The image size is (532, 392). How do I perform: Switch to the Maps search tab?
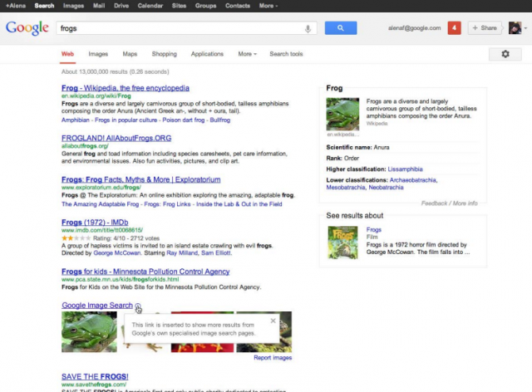pyautogui.click(x=130, y=54)
